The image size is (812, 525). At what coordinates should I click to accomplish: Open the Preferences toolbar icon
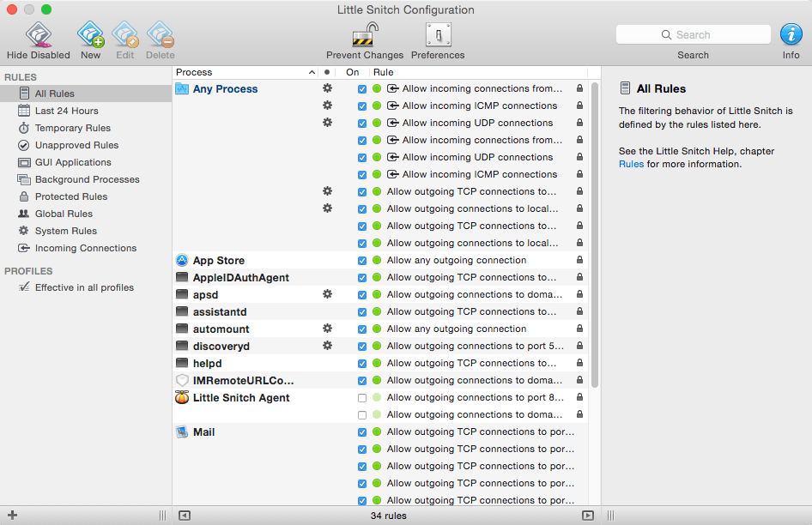pyautogui.click(x=438, y=34)
